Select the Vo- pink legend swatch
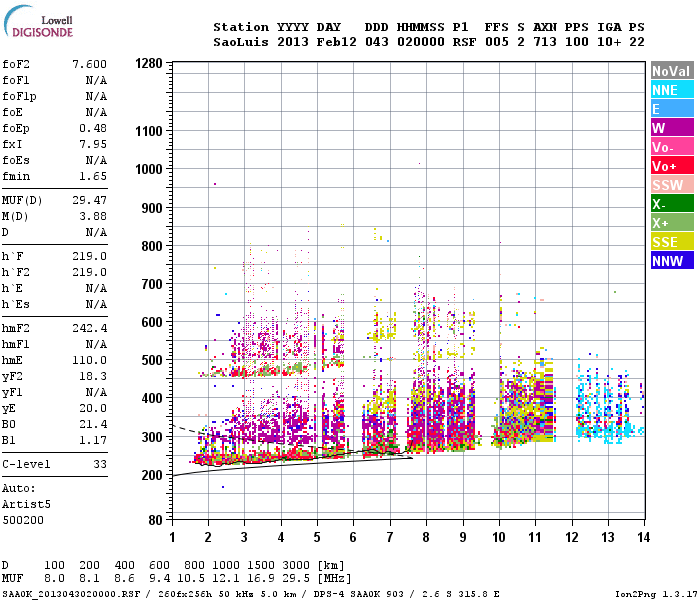700x600 pixels. point(672,147)
